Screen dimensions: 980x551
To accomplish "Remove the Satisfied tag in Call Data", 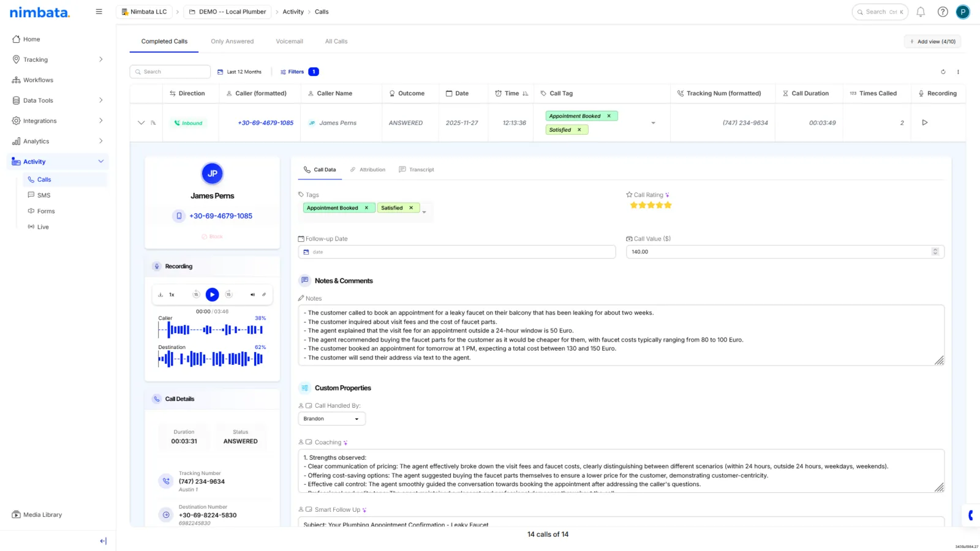I will (411, 208).
